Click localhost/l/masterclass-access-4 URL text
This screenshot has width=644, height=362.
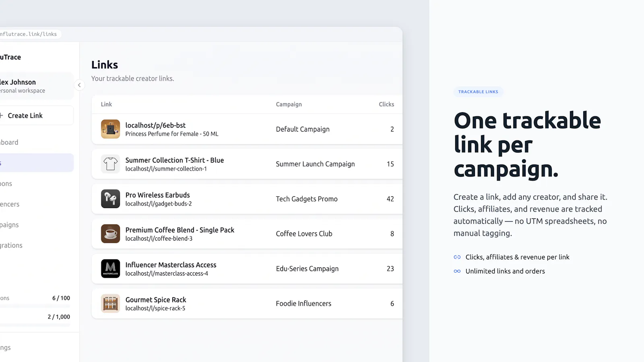point(167,274)
